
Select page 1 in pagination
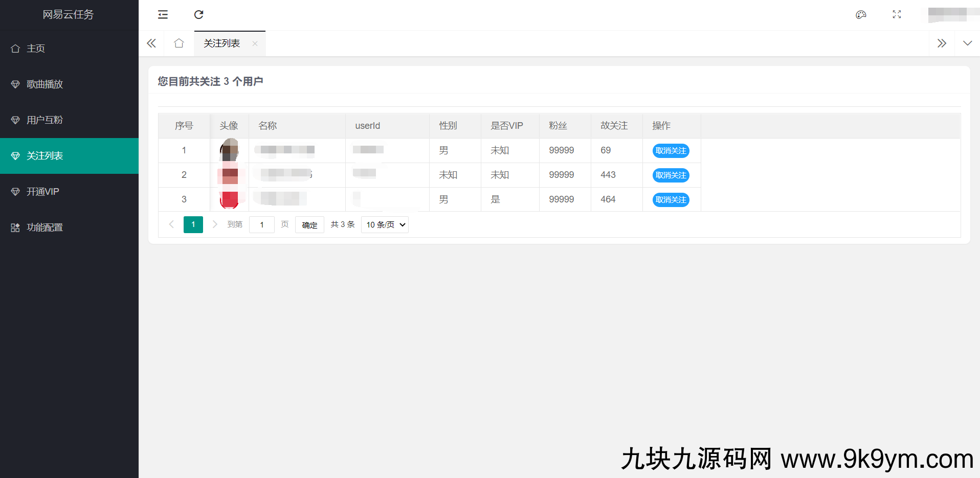click(x=193, y=224)
